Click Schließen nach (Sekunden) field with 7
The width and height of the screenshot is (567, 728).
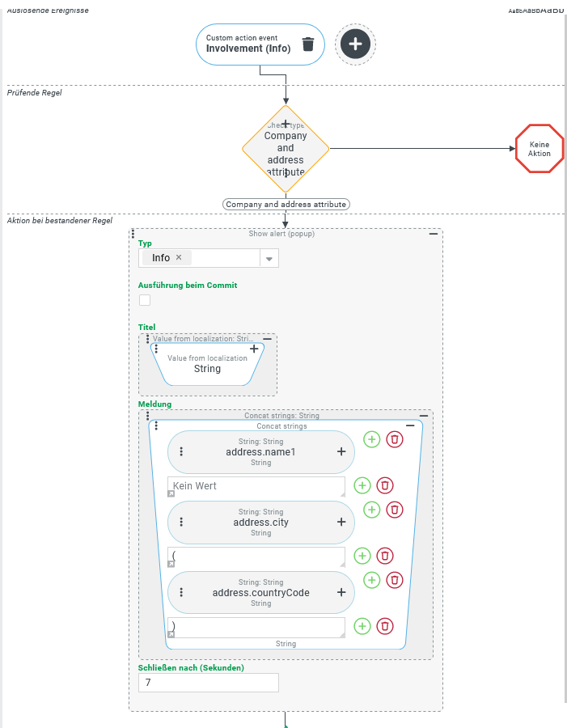tap(209, 683)
